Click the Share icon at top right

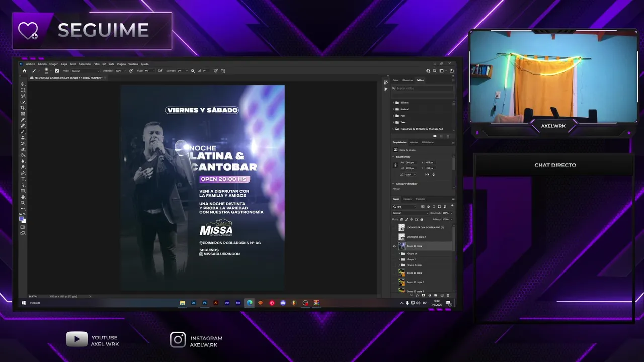[452, 71]
